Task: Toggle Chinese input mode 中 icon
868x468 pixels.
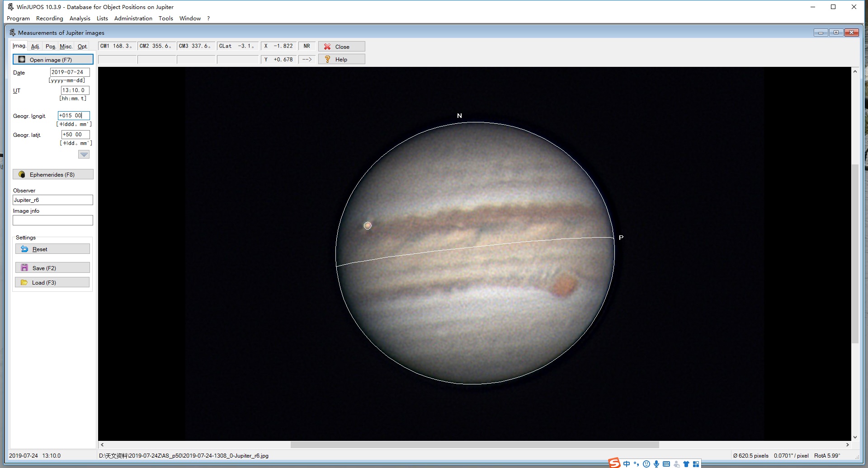Action: coord(627,464)
